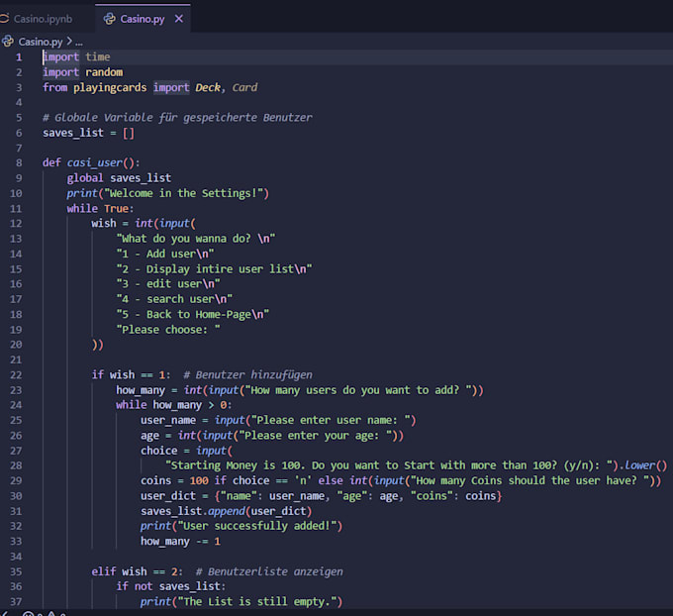Image resolution: width=673 pixels, height=616 pixels.
Task: Place cursor on the 'random' import
Action: (104, 72)
